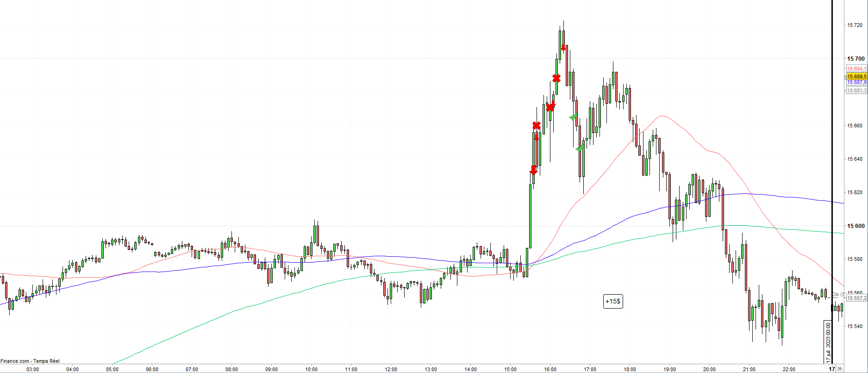Click the 18:00 time axis label
Screen dimensions: 868x373
630,369
